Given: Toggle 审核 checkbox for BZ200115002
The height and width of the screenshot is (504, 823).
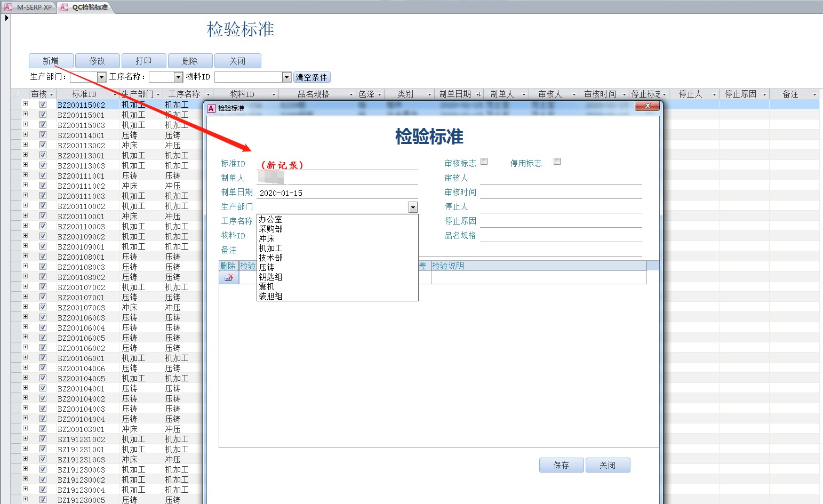Looking at the screenshot, I should point(43,105).
